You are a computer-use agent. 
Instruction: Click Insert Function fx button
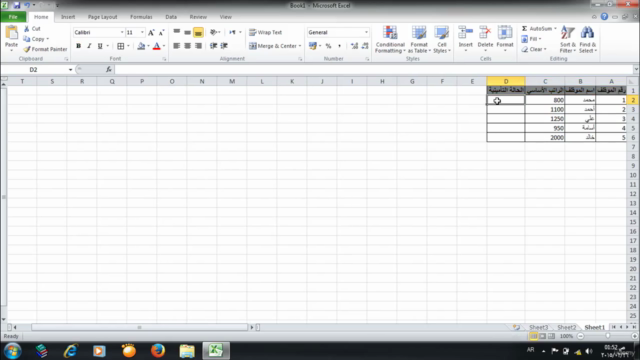coord(109,70)
